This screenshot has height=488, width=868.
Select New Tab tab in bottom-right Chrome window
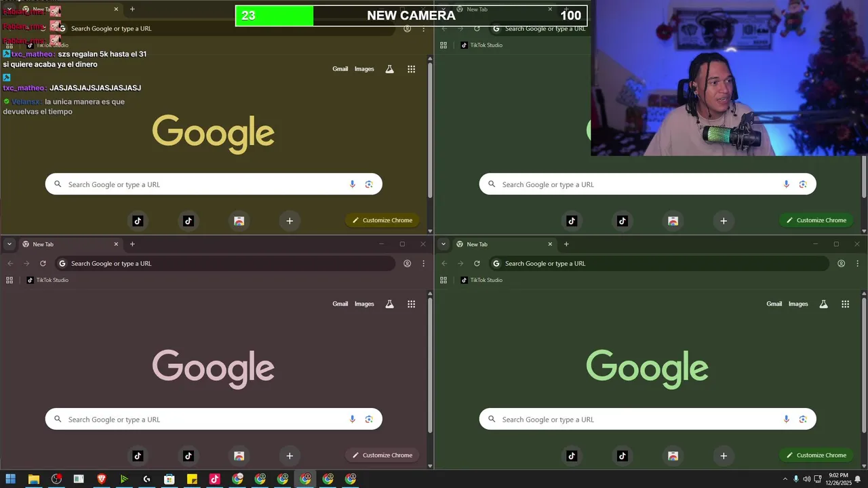click(504, 244)
